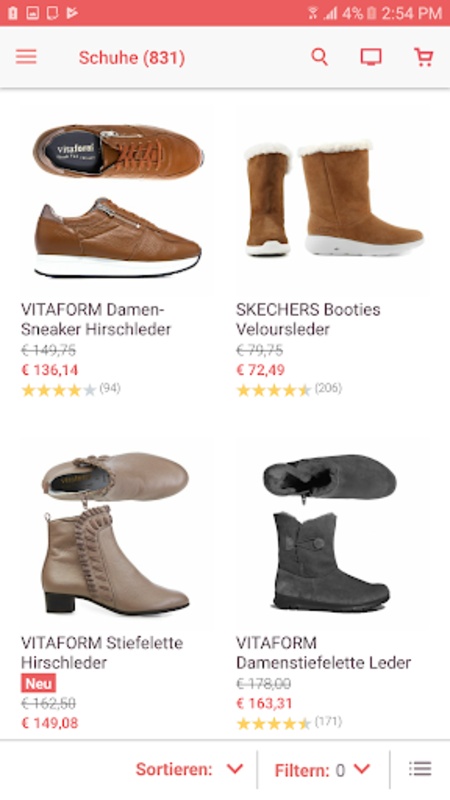This screenshot has height=800, width=450.
Task: Select SKECHERS Booties Veloursleder title link
Action: coord(308,319)
